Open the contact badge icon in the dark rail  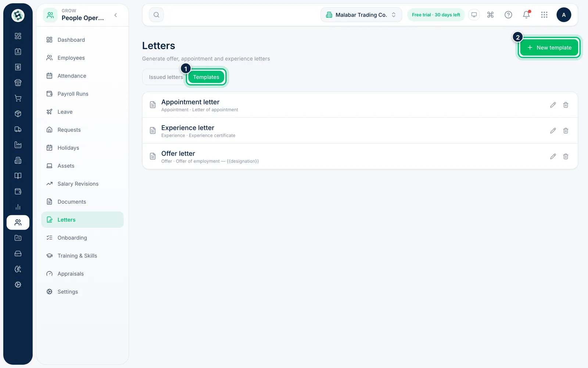click(x=18, y=52)
